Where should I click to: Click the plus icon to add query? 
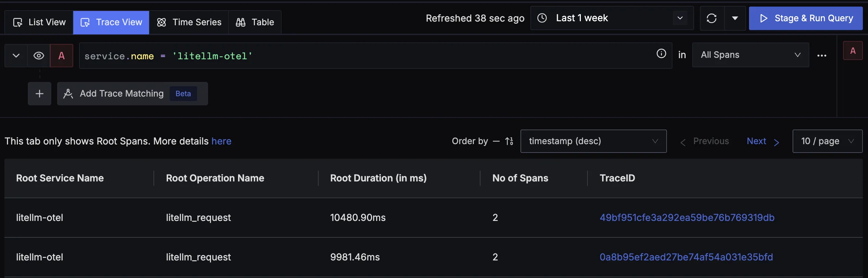coord(40,94)
